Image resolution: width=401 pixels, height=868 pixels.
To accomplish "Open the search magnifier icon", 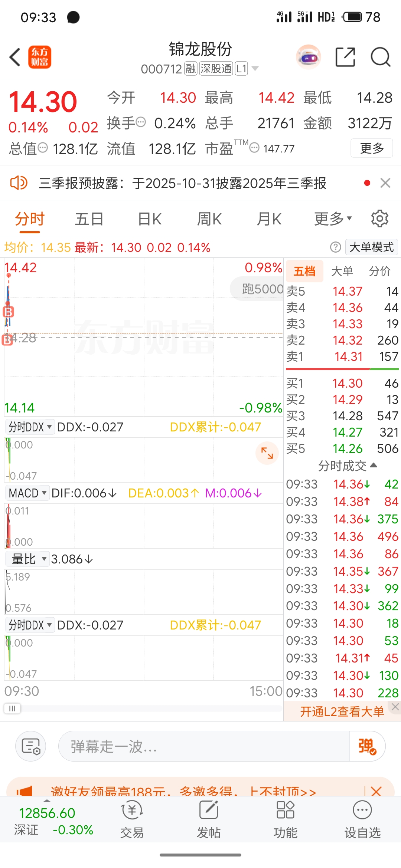I will click(381, 57).
